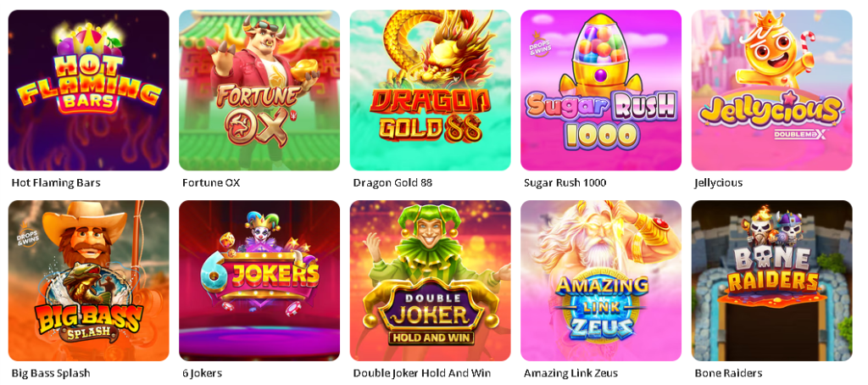Click the Drops & Wins badge on Sugar Rush
Image resolution: width=868 pixels, height=385 pixels.
coord(538,45)
